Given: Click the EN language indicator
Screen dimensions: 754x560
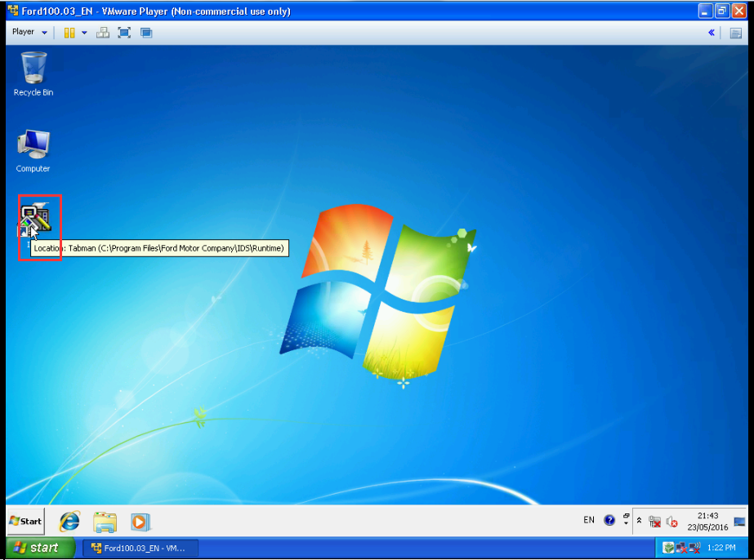Looking at the screenshot, I should [589, 520].
